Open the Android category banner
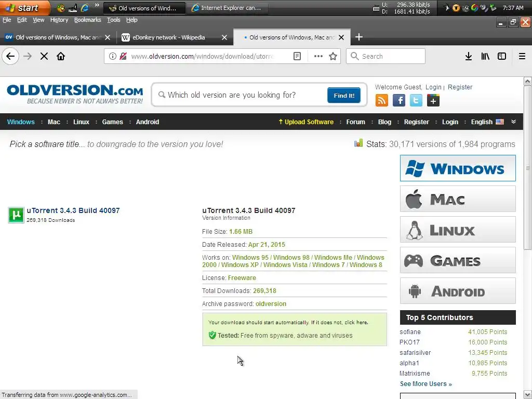532x399 pixels. pyautogui.click(x=458, y=291)
